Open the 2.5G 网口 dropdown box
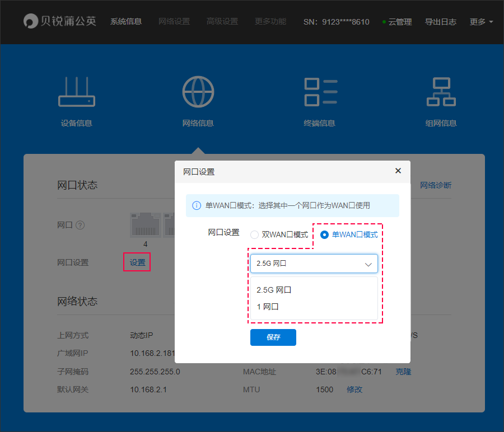 [314, 264]
